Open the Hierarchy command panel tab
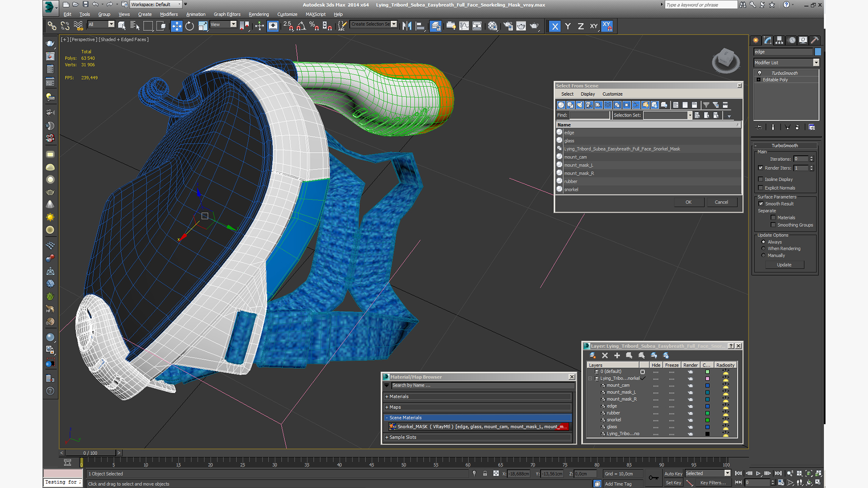This screenshot has height=488, width=868. pyautogui.click(x=779, y=40)
